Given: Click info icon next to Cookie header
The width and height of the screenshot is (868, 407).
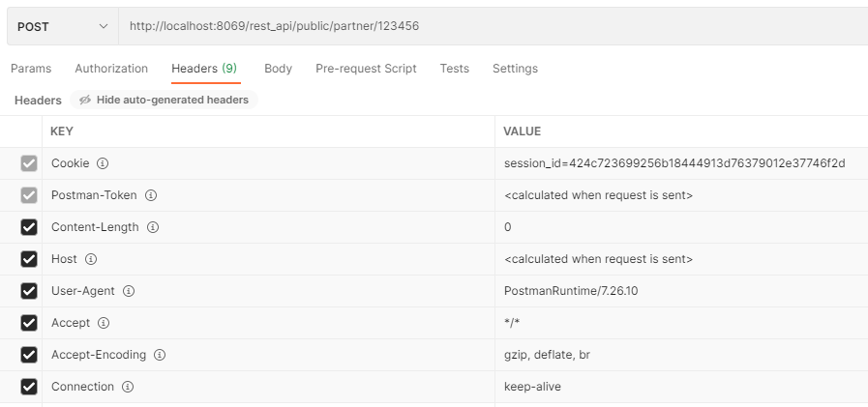Looking at the screenshot, I should (x=103, y=163).
